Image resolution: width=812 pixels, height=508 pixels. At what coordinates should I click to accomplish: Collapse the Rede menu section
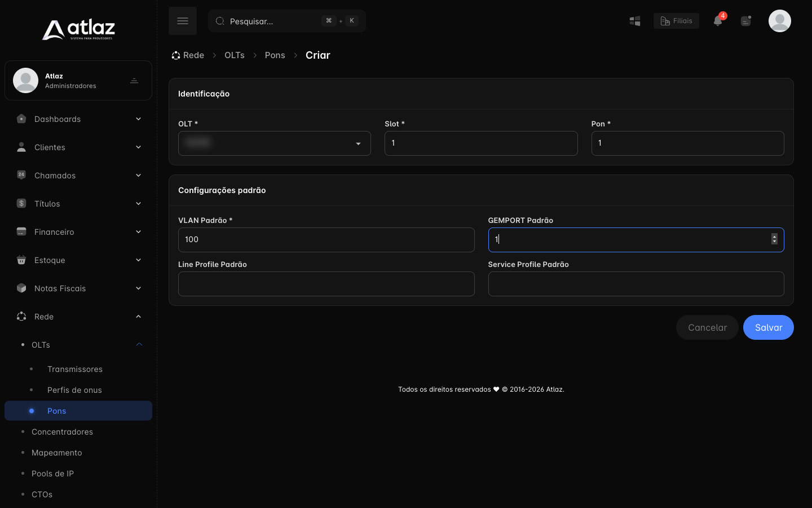138,317
